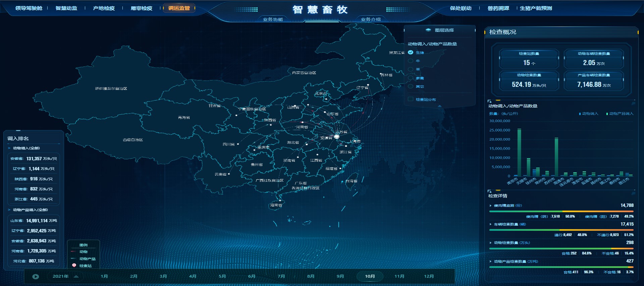Jump to 6月 on the timeline

pos(252,276)
